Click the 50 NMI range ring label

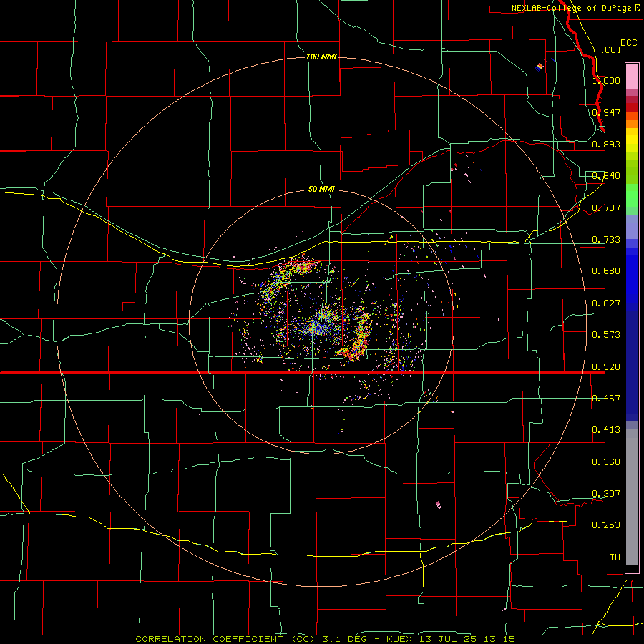coord(321,189)
